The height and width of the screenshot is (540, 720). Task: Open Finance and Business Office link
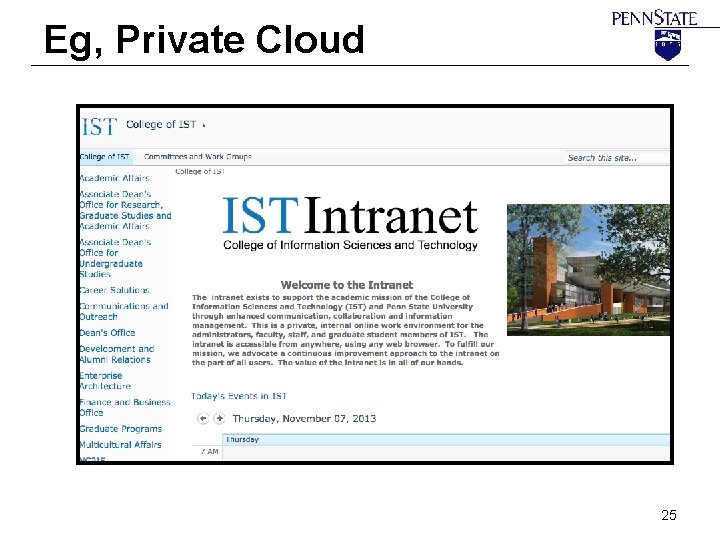[125, 407]
